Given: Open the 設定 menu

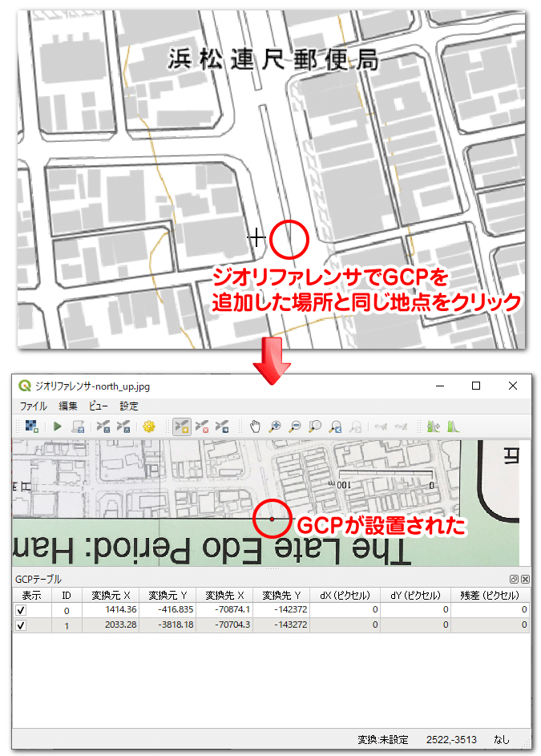Looking at the screenshot, I should click(x=129, y=406).
